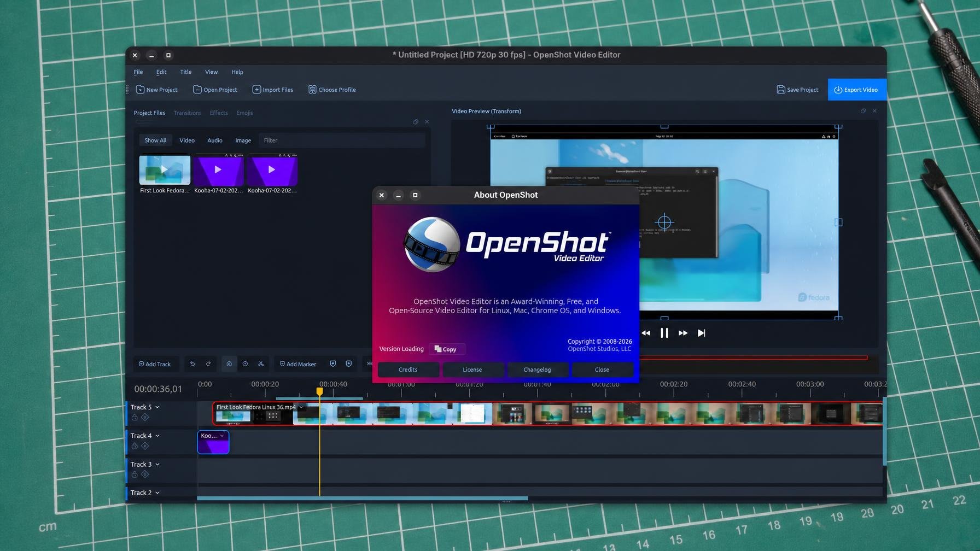Click the Copy version button in the About dialog

[x=446, y=349]
